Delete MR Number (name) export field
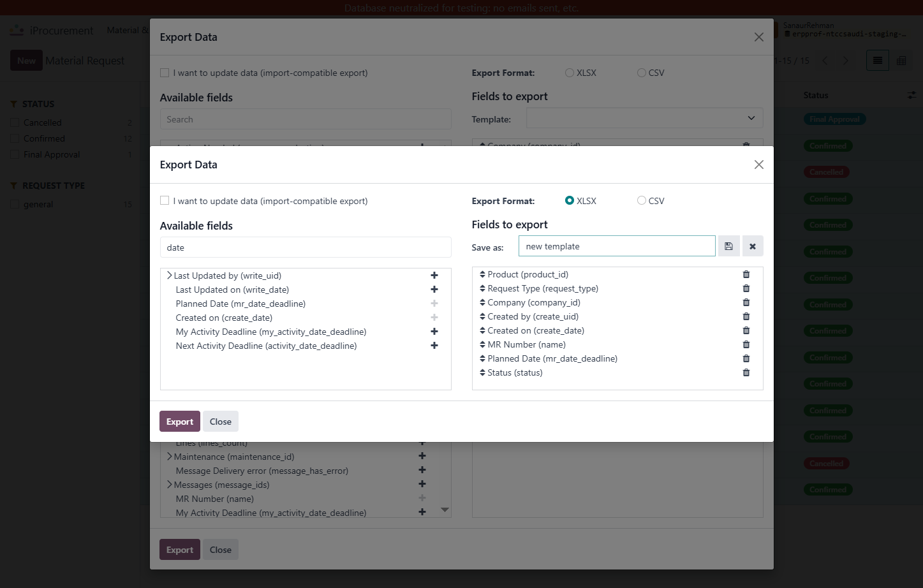This screenshot has width=923, height=588. [746, 344]
